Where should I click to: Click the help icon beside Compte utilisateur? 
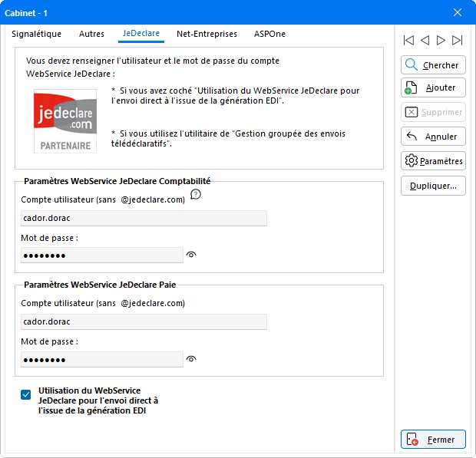pyautogui.click(x=195, y=196)
